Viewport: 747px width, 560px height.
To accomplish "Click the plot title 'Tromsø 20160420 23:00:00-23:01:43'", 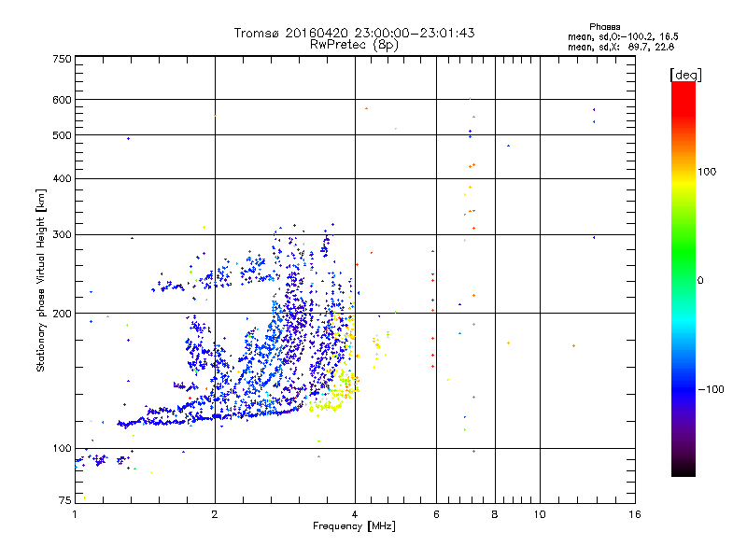I will (x=354, y=33).
